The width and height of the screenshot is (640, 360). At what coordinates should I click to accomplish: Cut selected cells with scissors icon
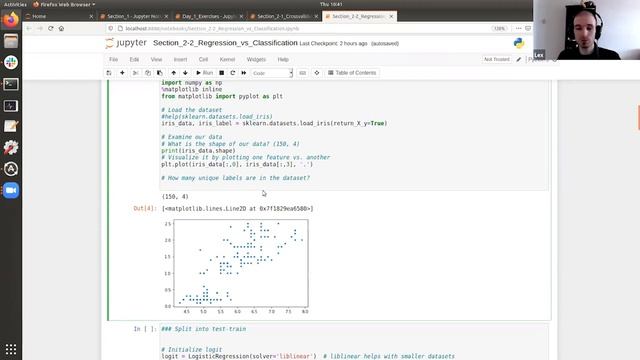(136, 73)
